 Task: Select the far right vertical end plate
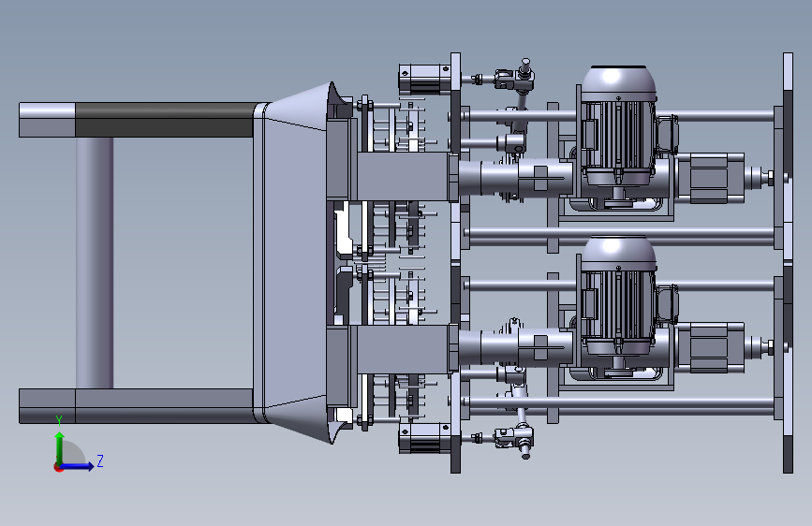(x=788, y=262)
